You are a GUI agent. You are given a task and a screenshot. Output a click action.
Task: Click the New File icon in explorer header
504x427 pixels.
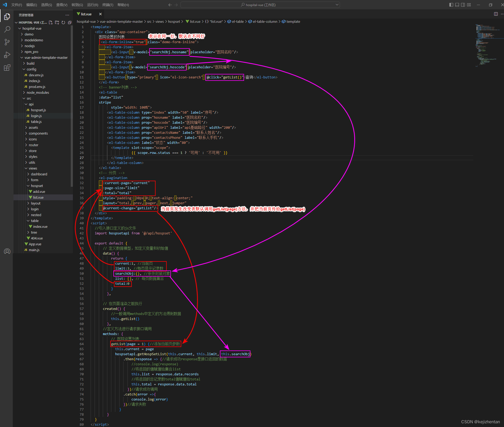[51, 23]
